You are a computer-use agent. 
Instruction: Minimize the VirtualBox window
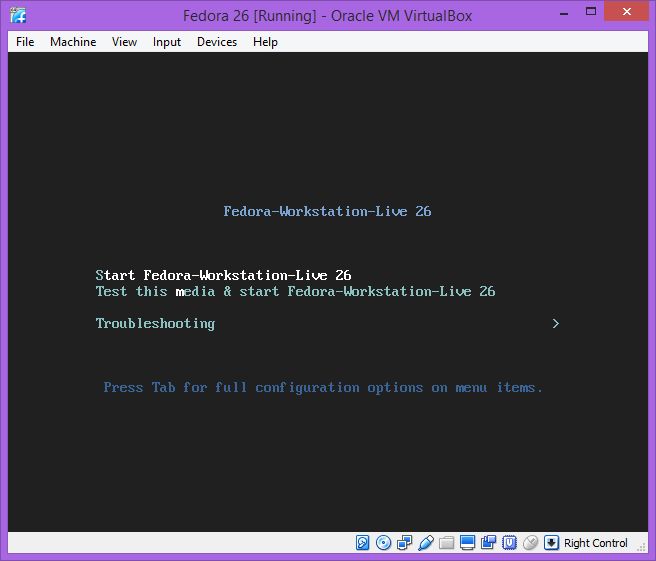coord(564,13)
